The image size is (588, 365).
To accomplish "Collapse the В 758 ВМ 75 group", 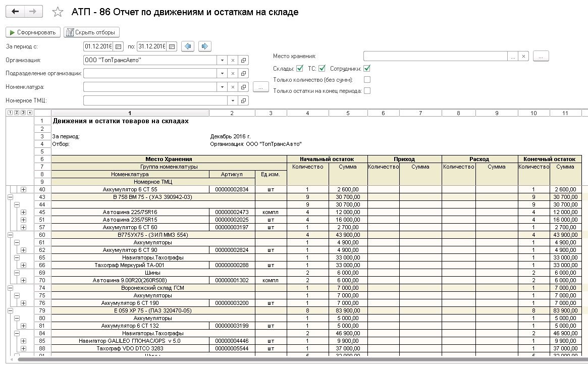I will point(10,197).
